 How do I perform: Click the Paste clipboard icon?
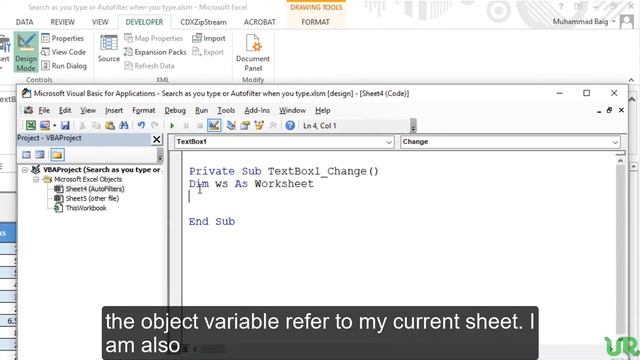pos(110,125)
